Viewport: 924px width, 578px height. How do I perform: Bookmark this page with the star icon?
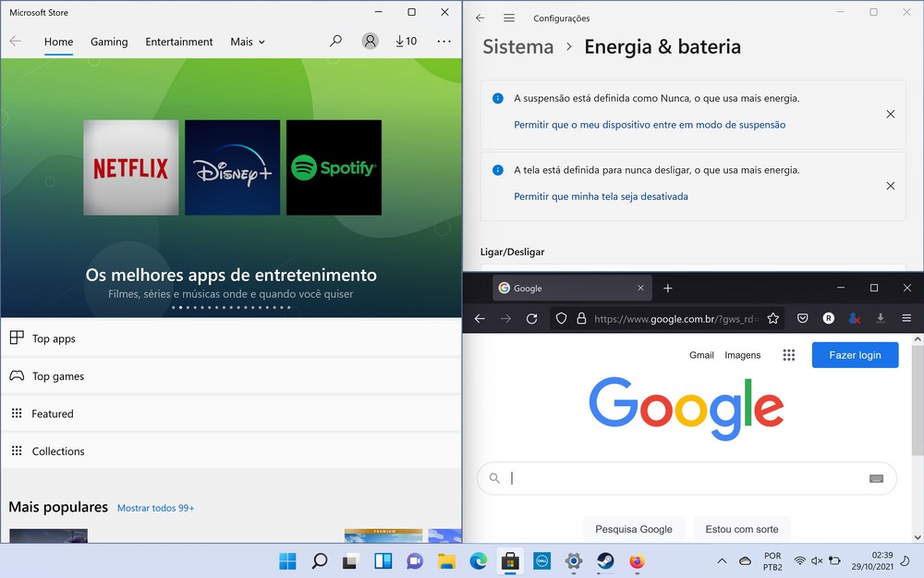[x=773, y=318]
